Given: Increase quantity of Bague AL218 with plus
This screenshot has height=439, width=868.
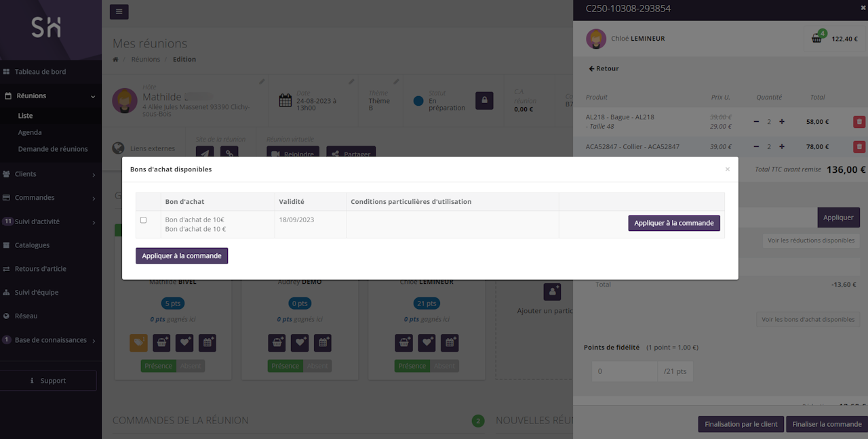Looking at the screenshot, I should (781, 122).
